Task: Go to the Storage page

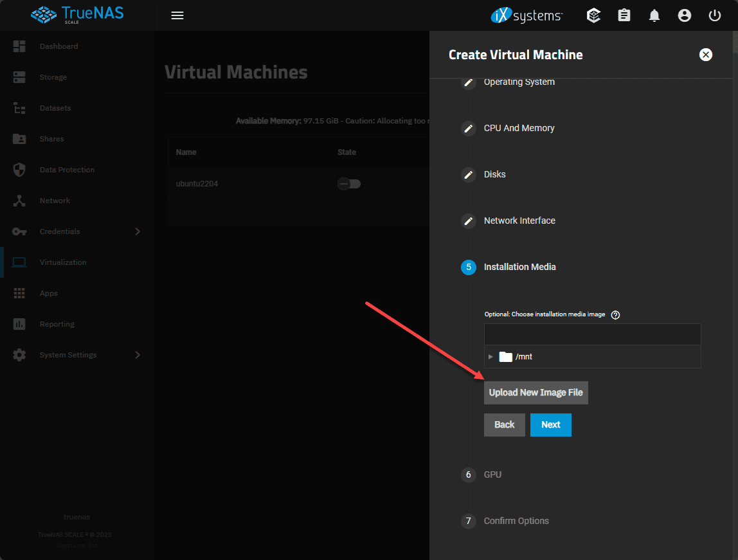Action: [x=53, y=77]
